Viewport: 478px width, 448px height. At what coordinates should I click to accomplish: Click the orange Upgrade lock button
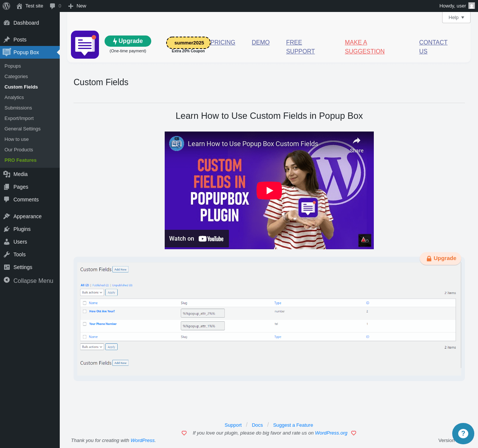[441, 258]
